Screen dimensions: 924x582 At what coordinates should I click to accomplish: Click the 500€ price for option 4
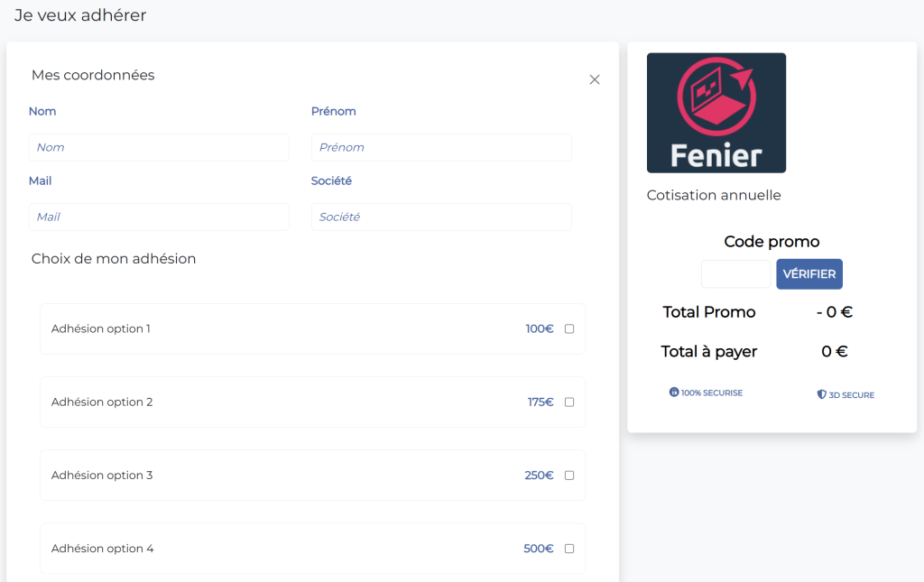[x=539, y=549]
